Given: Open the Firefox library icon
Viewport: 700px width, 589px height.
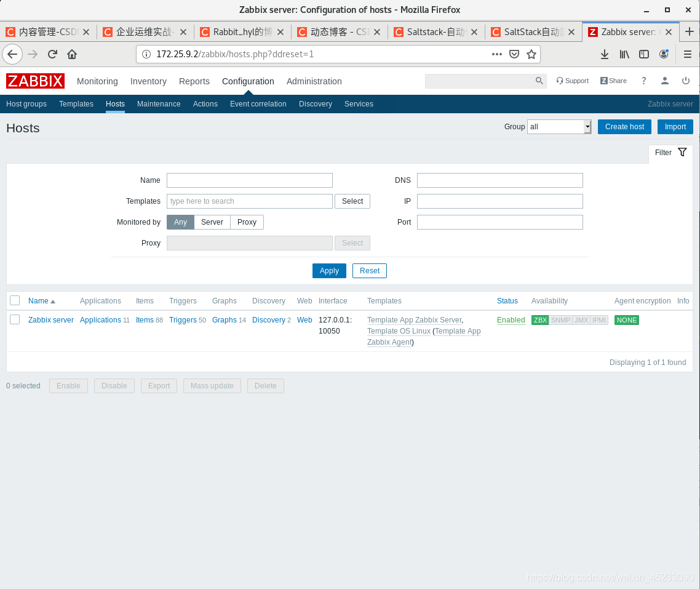Looking at the screenshot, I should click(x=624, y=55).
